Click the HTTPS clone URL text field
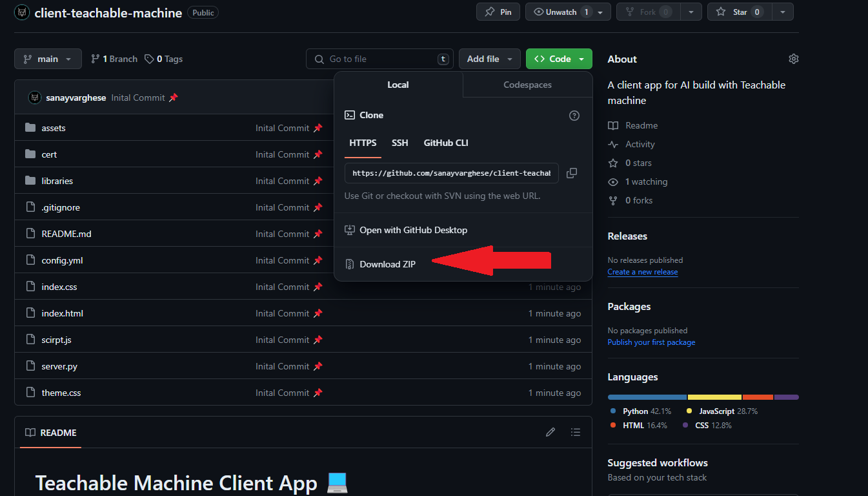Screen dimensions: 868x496 (x=452, y=173)
